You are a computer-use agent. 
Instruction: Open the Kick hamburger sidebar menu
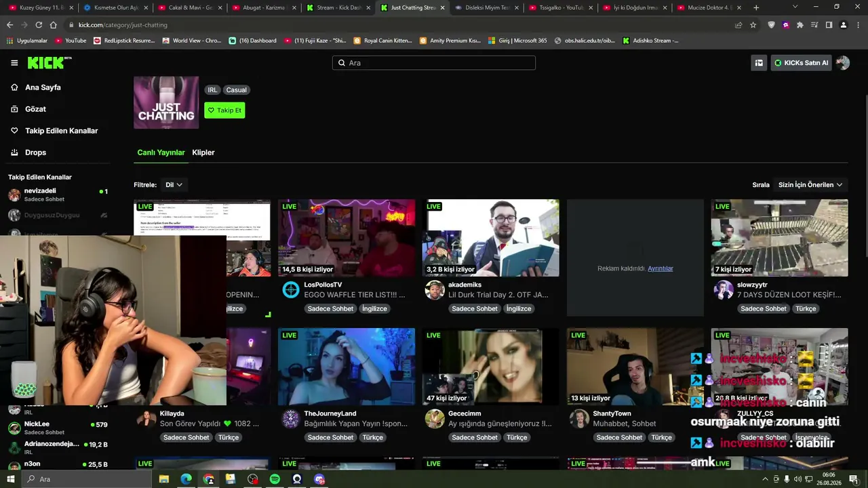point(14,63)
